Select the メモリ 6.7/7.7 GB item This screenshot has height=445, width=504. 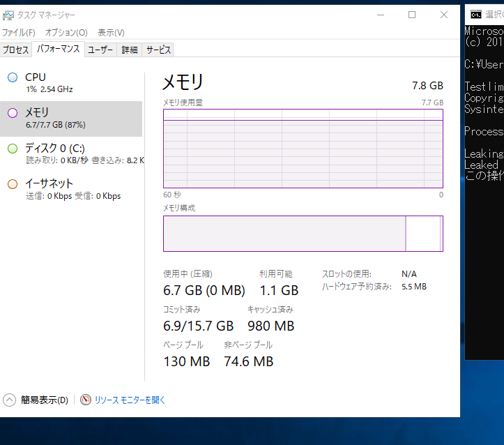[71, 119]
